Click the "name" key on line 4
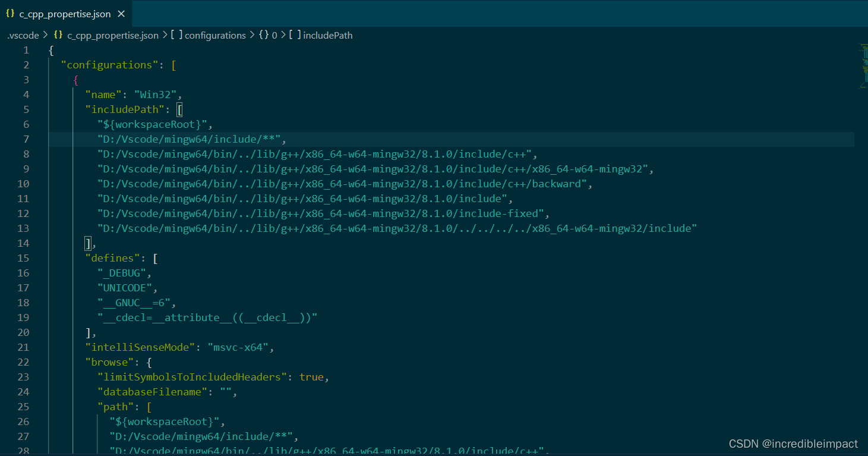The height and width of the screenshot is (456, 868). tap(103, 95)
